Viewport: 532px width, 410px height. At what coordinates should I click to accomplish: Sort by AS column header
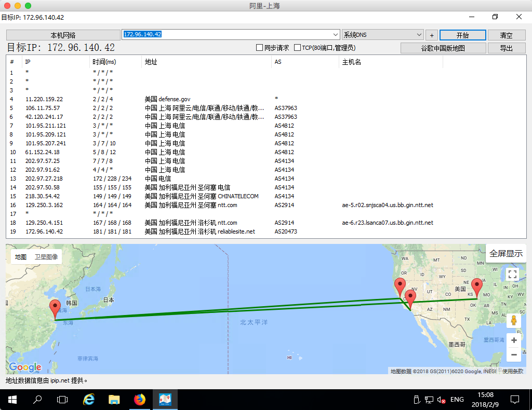point(304,62)
